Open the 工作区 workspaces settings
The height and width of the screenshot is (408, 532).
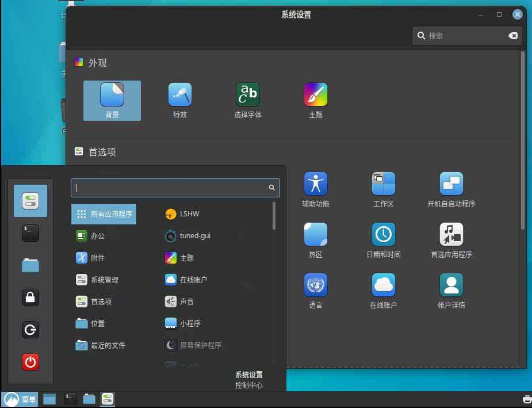384,189
